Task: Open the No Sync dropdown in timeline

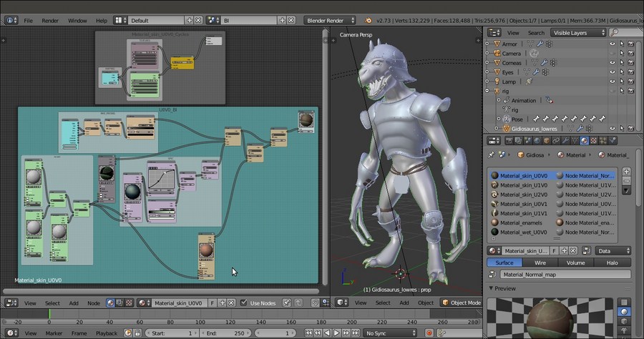Action: tap(390, 333)
